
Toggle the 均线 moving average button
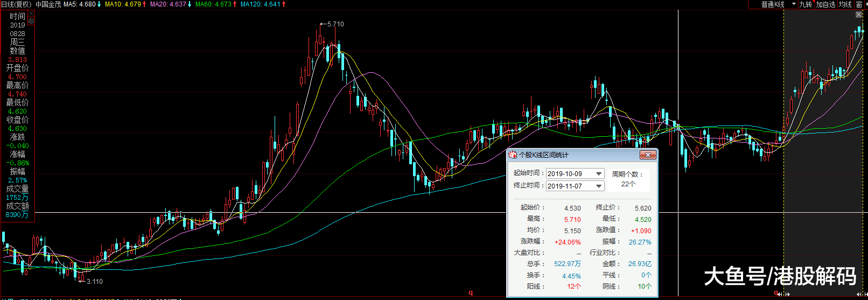pos(845,4)
